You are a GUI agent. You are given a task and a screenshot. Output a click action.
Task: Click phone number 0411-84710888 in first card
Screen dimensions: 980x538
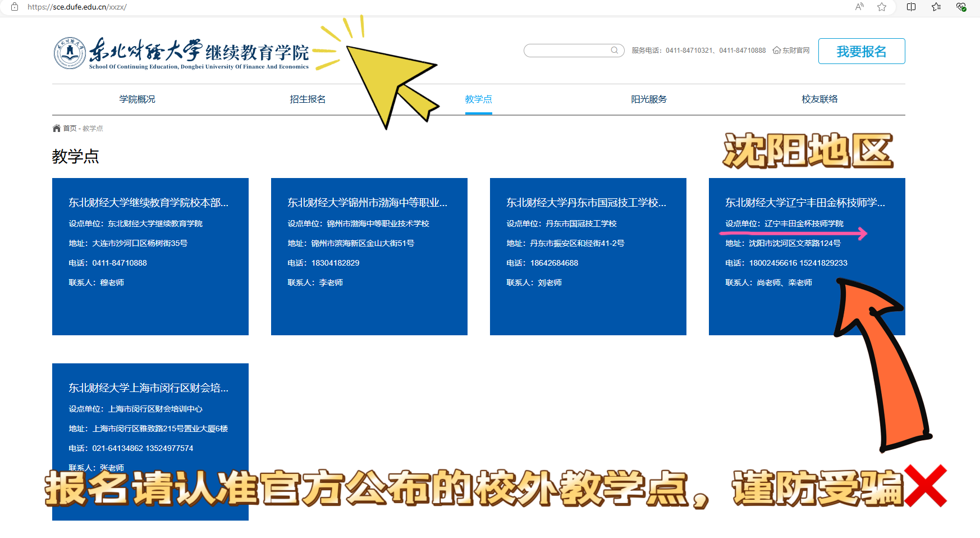(x=108, y=263)
